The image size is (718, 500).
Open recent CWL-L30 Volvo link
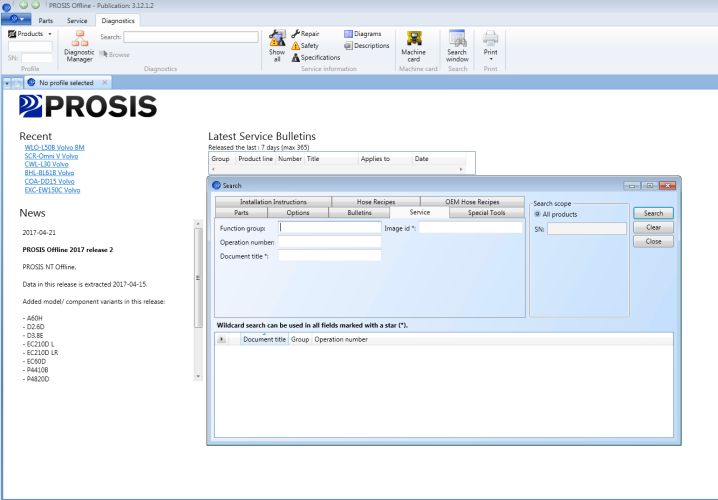click(46, 164)
